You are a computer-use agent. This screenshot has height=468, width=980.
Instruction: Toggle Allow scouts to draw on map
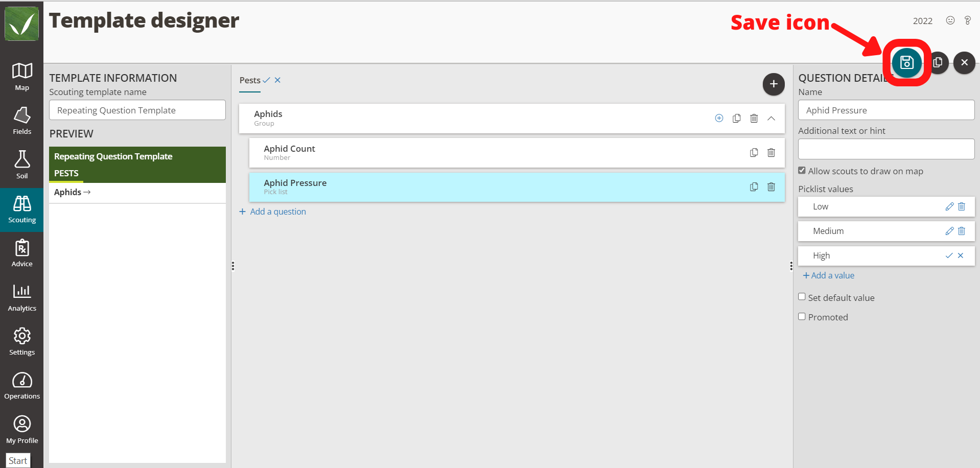[802, 171]
